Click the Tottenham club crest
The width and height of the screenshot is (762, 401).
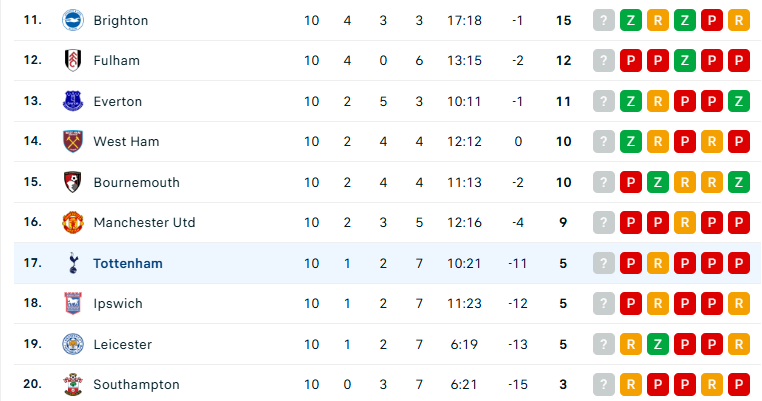(73, 263)
